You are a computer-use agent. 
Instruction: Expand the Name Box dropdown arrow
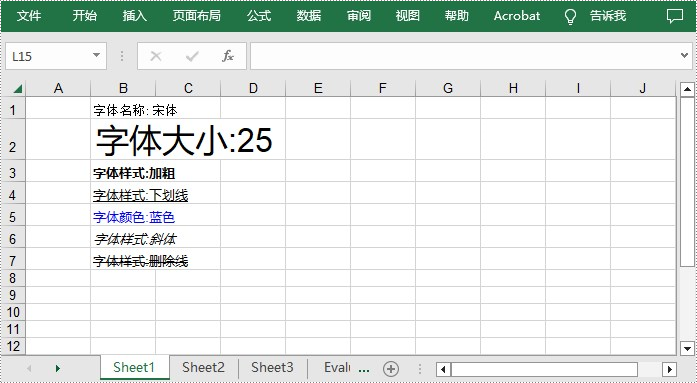(x=96, y=56)
